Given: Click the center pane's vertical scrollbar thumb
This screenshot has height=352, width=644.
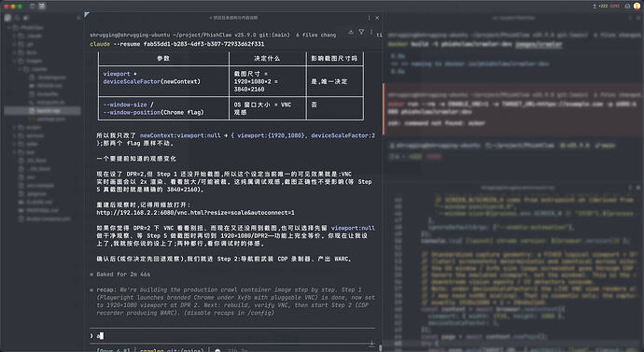Looking at the screenshot, I should coord(380,348).
